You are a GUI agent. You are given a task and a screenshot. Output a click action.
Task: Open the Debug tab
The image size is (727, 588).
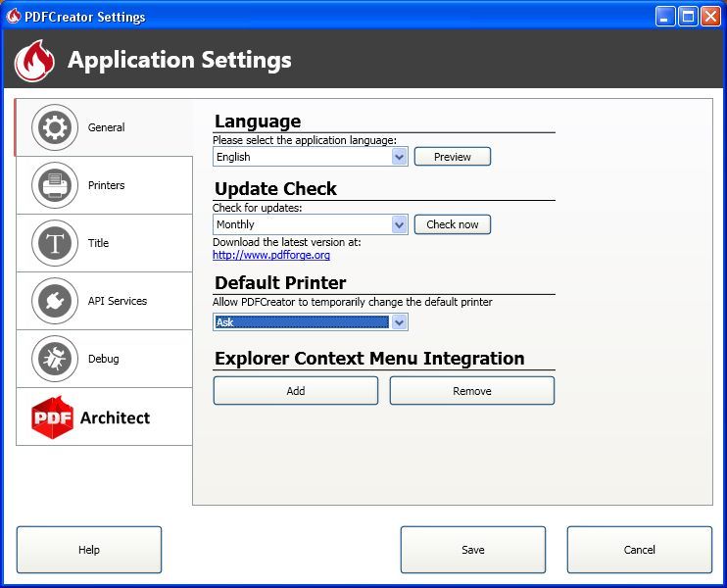click(104, 359)
